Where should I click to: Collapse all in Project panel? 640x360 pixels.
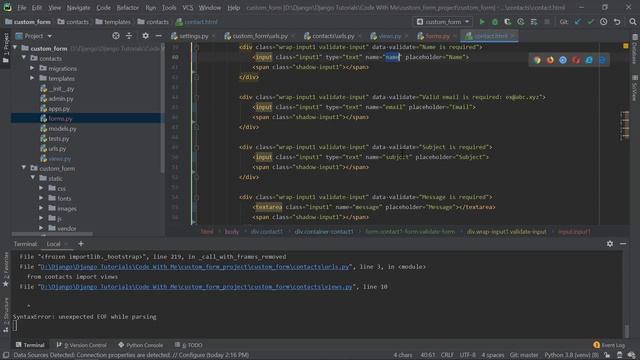(x=129, y=36)
